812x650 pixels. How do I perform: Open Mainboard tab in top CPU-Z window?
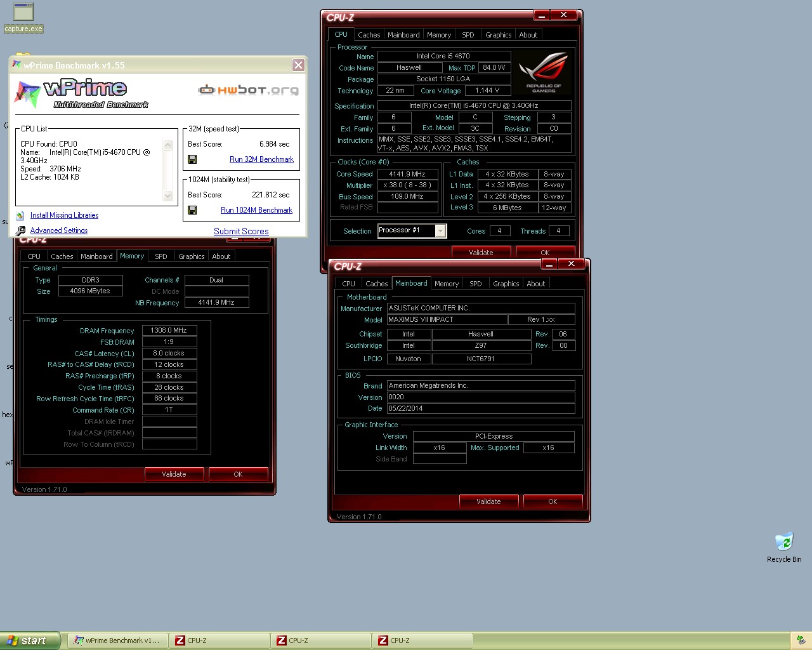tap(403, 35)
